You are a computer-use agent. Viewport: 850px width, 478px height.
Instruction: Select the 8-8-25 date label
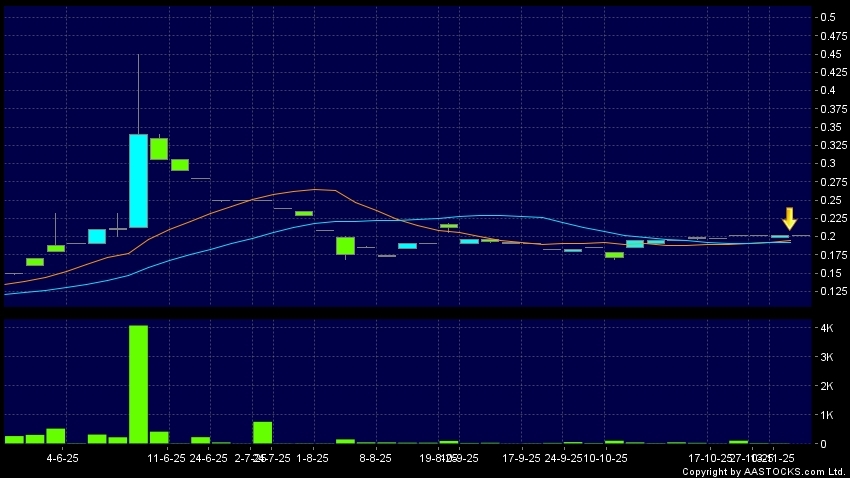click(x=374, y=458)
